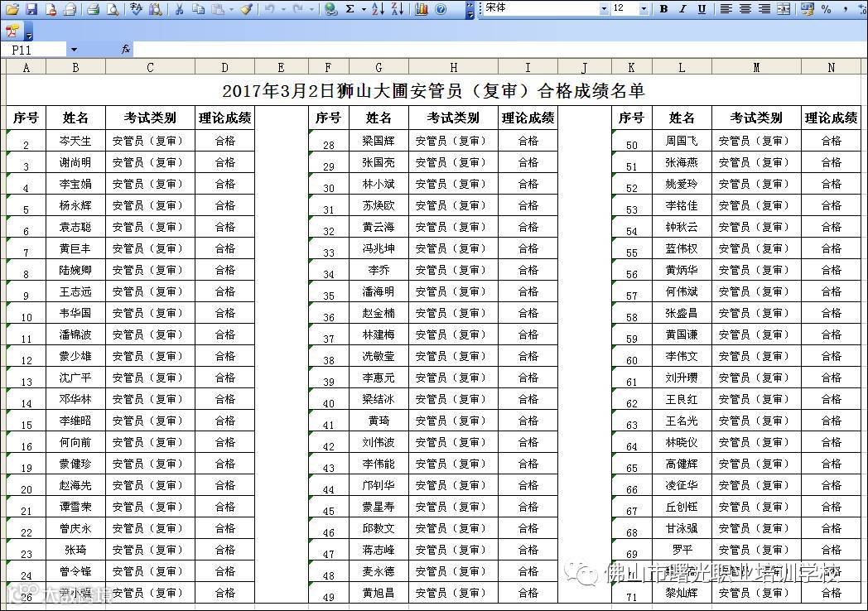Open the Research binoculars icon
The height and width of the screenshot is (611, 868).
tap(156, 9)
